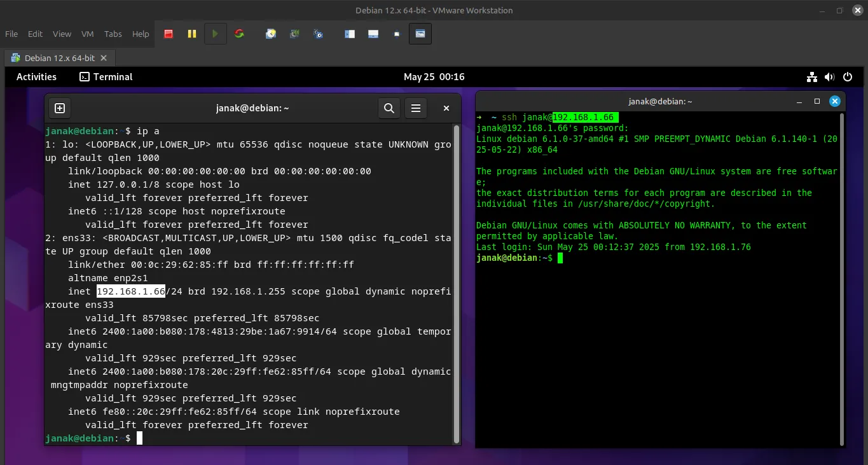Open the Tabs menu

click(113, 34)
